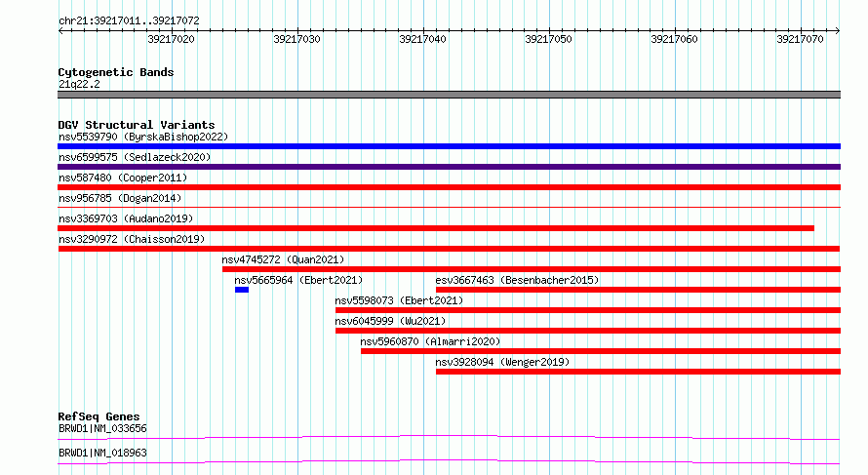This screenshot has width=868, height=475.
Task: Select the red esv3667463 variant bar
Action: 638,290
